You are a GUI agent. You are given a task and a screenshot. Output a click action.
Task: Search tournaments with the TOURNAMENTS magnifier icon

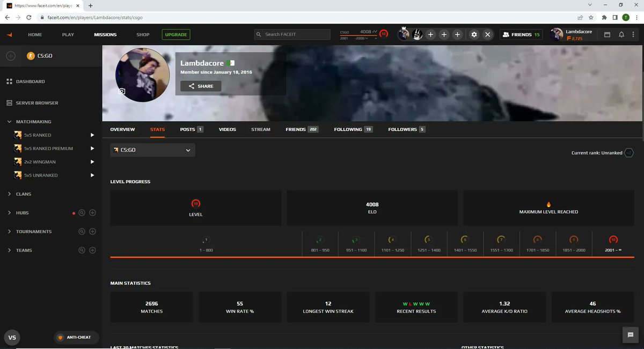(82, 232)
